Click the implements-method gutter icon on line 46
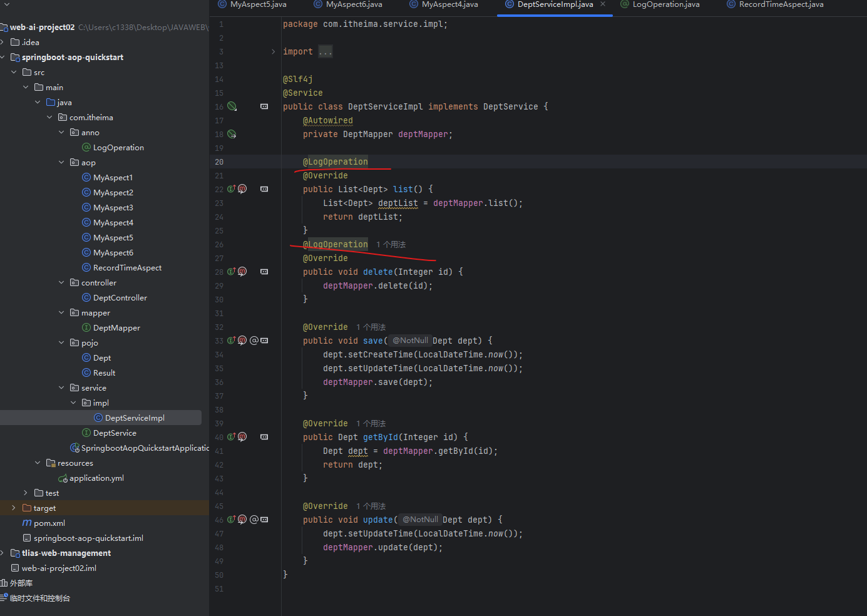867x616 pixels. 231,520
